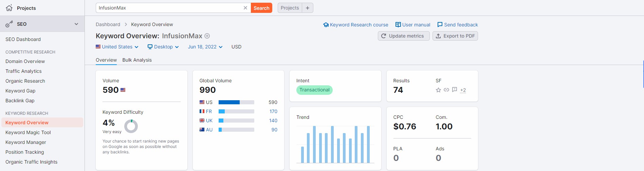Collapse the SEO sidebar section chevron
Screen dimensions: 644x171
click(x=76, y=24)
